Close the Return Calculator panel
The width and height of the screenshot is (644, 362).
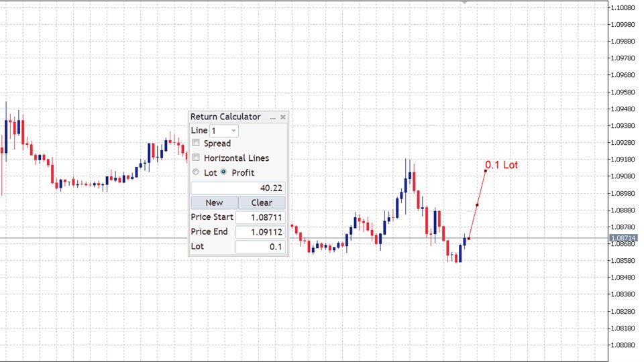[x=283, y=117]
